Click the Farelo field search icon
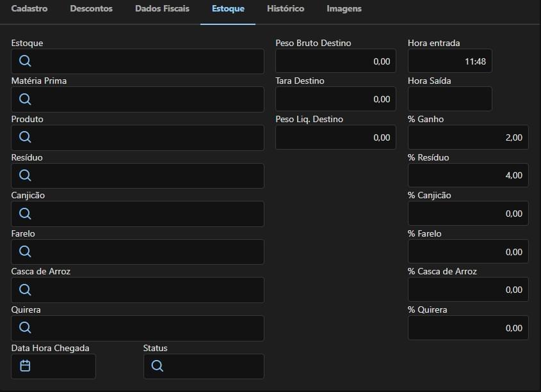The image size is (541, 392). [25, 251]
